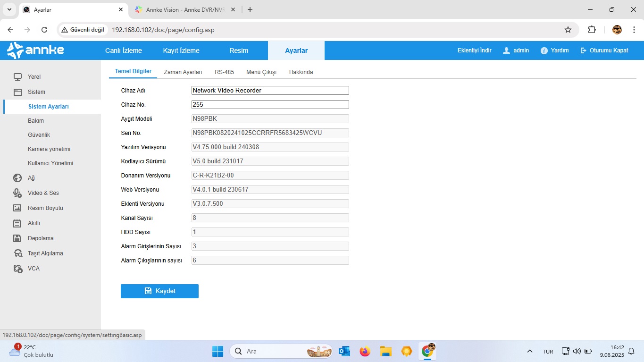The width and height of the screenshot is (644, 362).
Task: Select the Video & Ses microphone icon
Action: [17, 193]
